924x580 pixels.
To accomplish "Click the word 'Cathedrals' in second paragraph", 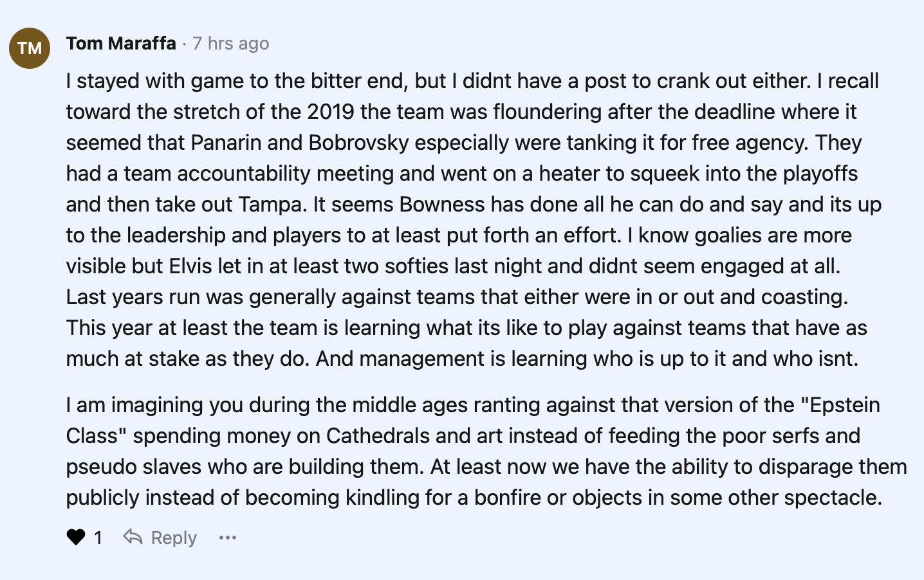I will pyautogui.click(x=378, y=435).
